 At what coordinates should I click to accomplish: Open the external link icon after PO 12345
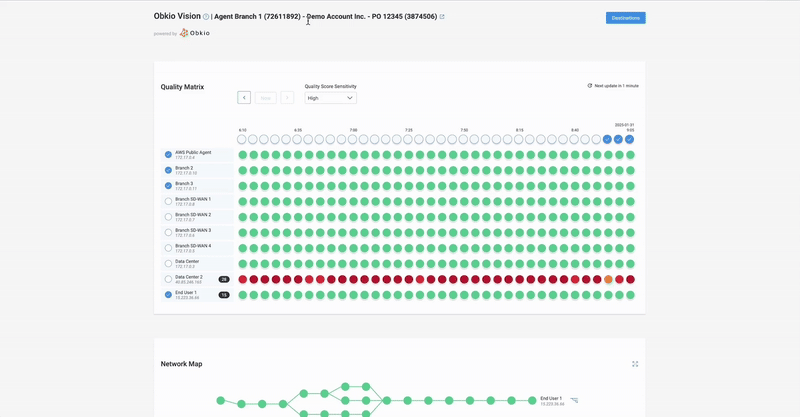click(x=442, y=17)
